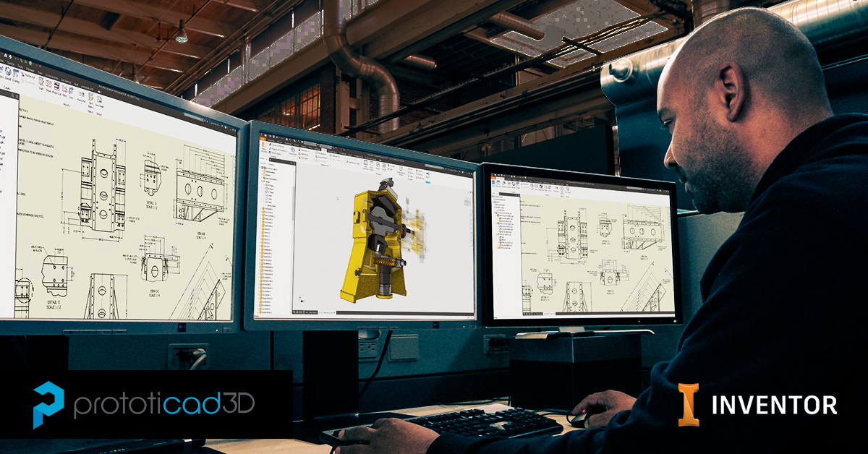Expand the Origin folder in the model browser
Screen dimensions: 868x454
pyautogui.click(x=263, y=183)
